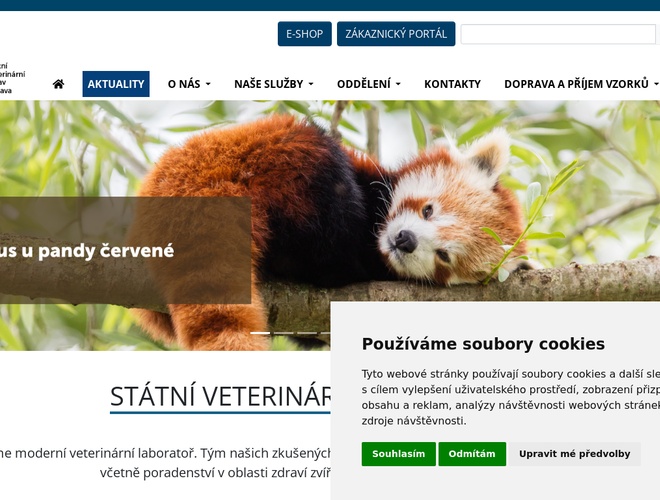Select the second carousel slide indicator

coord(284,333)
